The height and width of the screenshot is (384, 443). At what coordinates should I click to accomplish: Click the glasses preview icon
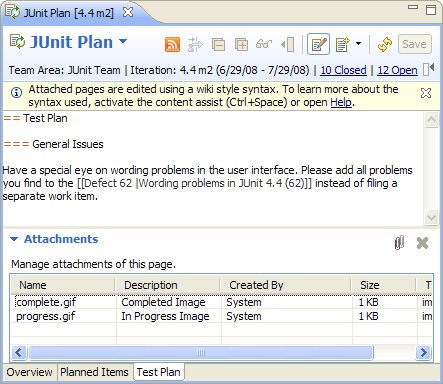264,44
